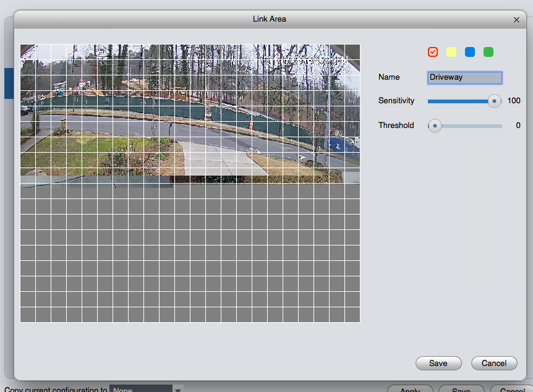Select the green region color swatch
Viewport: 533px width, 392px height.
(x=488, y=52)
